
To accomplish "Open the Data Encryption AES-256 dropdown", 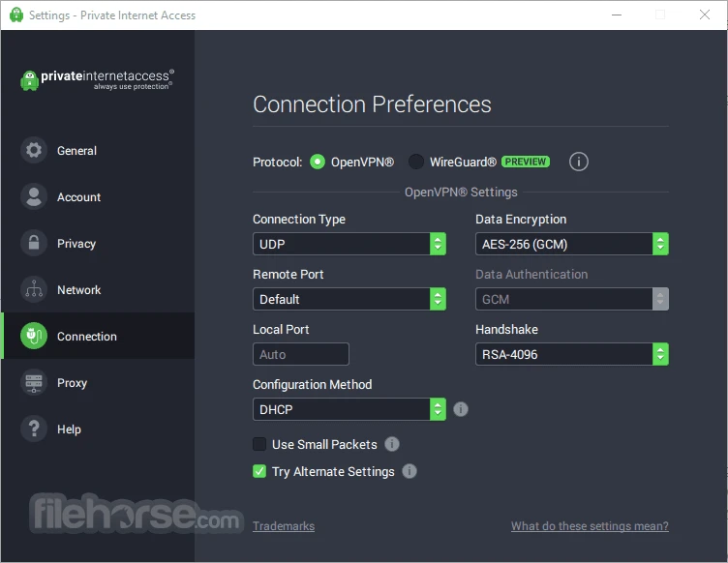I will click(572, 244).
